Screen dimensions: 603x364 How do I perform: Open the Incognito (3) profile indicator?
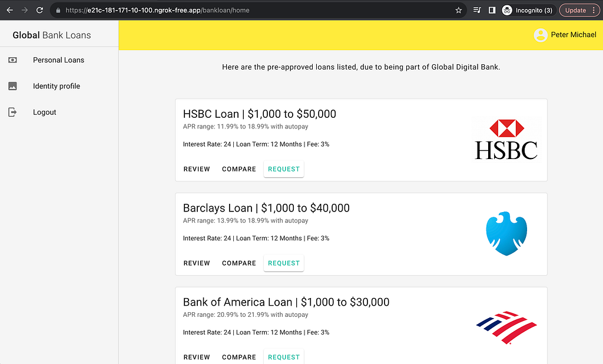tap(528, 11)
